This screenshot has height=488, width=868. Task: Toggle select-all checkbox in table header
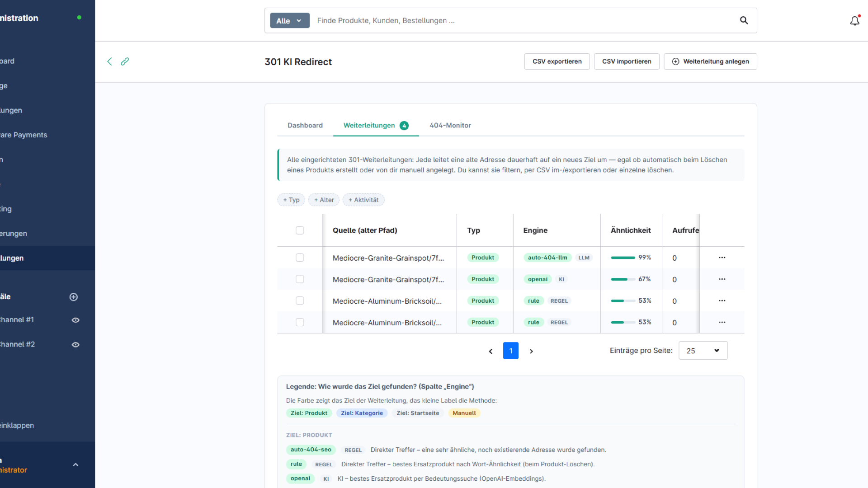click(x=300, y=230)
